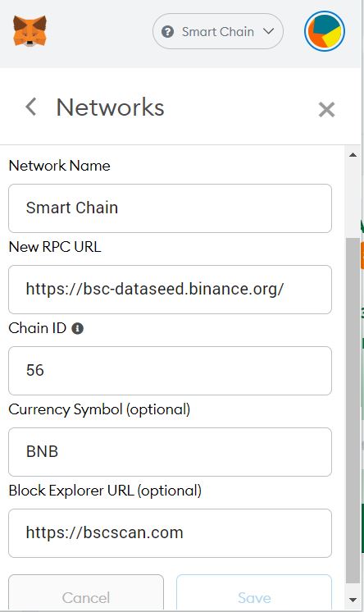Viewport: 364px width, 612px height.
Task: Click the vertical scrollbar thumb
Action: coord(353,410)
